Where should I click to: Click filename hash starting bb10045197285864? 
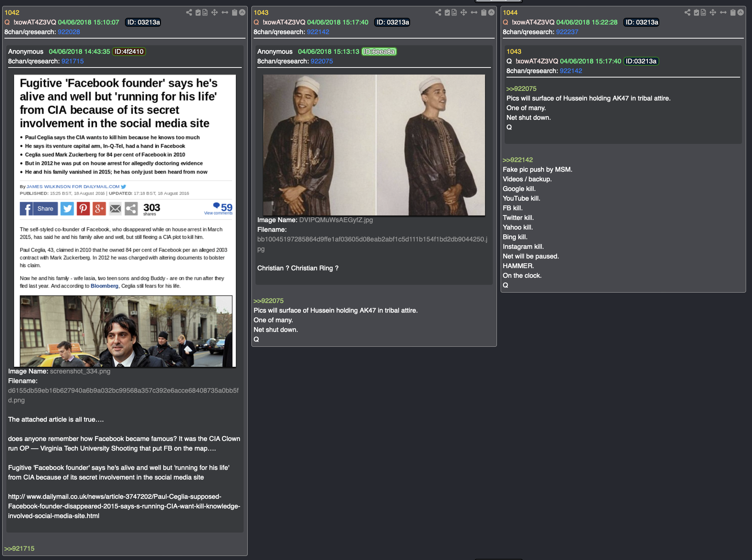372,244
